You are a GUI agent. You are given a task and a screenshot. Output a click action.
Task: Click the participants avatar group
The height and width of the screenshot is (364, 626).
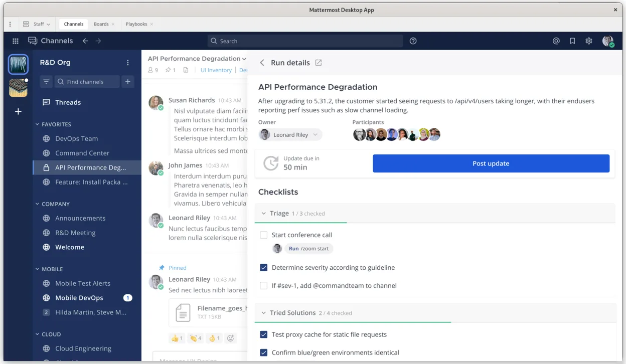click(x=396, y=134)
